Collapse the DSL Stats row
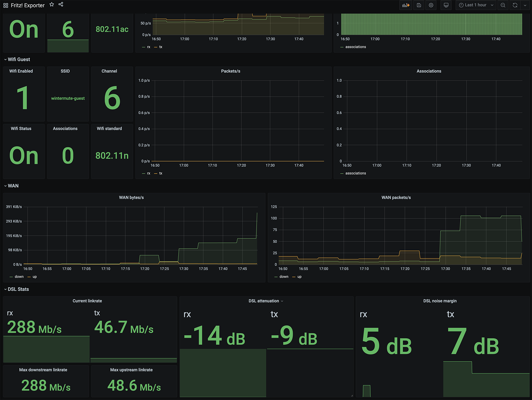The width and height of the screenshot is (532, 400). (x=17, y=289)
